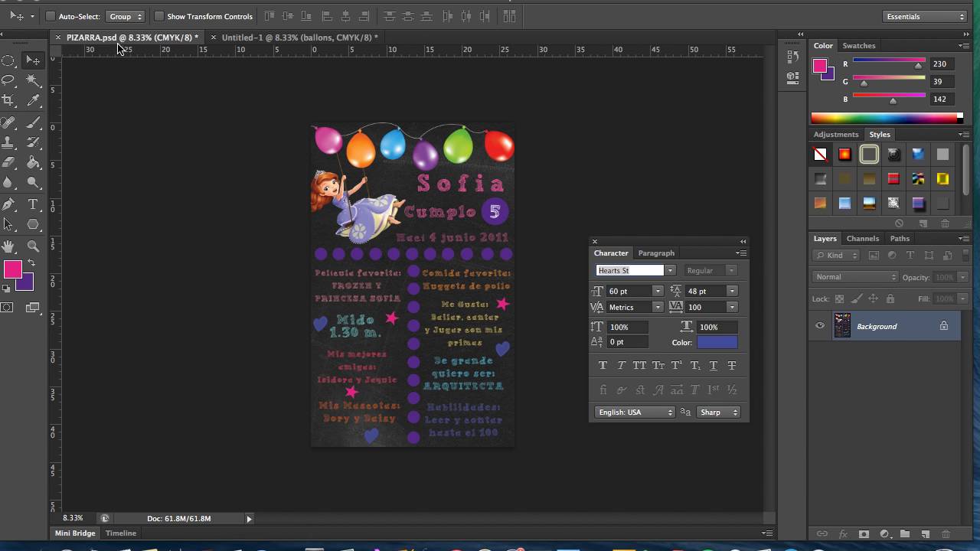Toggle All Caps in Character panel
This screenshot has width=980, height=551.
point(639,365)
